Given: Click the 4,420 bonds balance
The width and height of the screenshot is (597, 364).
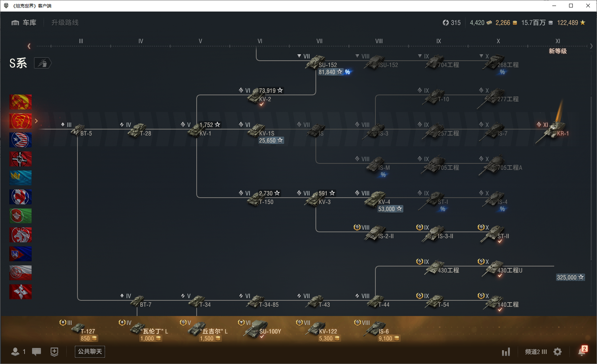Looking at the screenshot, I should pyautogui.click(x=481, y=23).
